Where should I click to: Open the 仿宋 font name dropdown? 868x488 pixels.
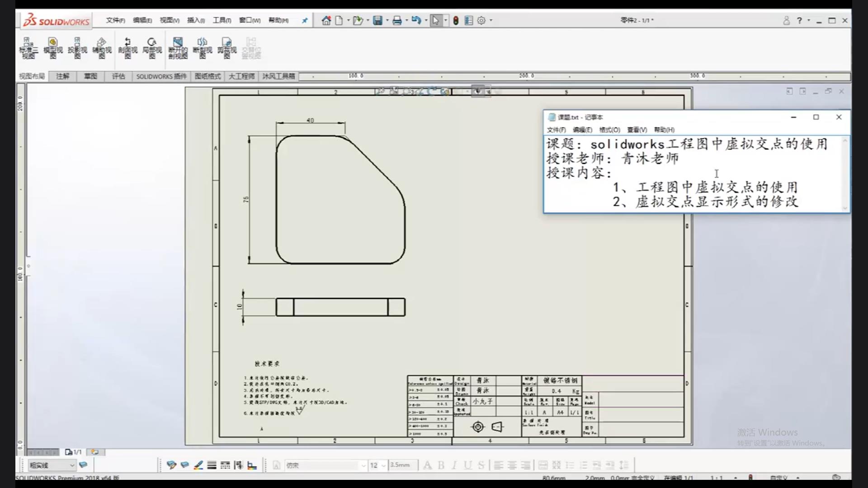pyautogui.click(x=363, y=465)
